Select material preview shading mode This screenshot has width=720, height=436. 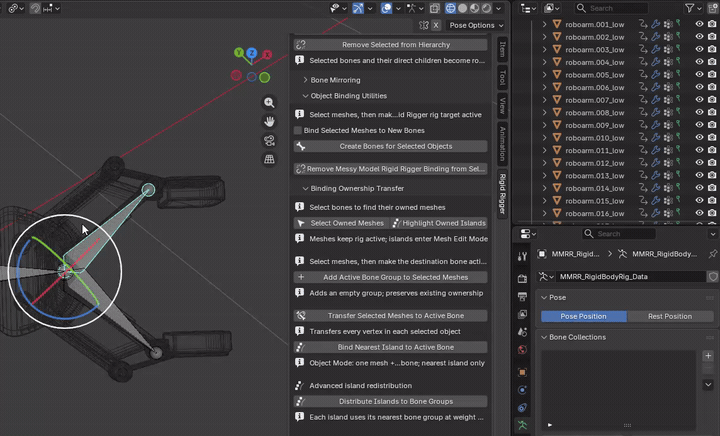(x=474, y=8)
